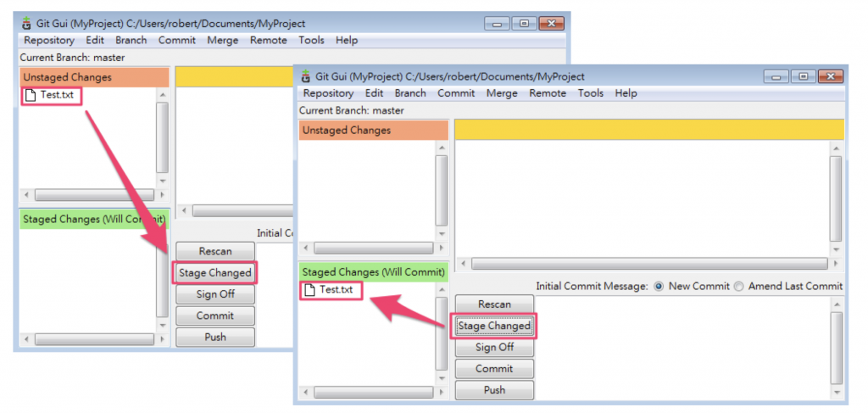Minimize the front Git Gui window
868x413 pixels.
pos(776,77)
